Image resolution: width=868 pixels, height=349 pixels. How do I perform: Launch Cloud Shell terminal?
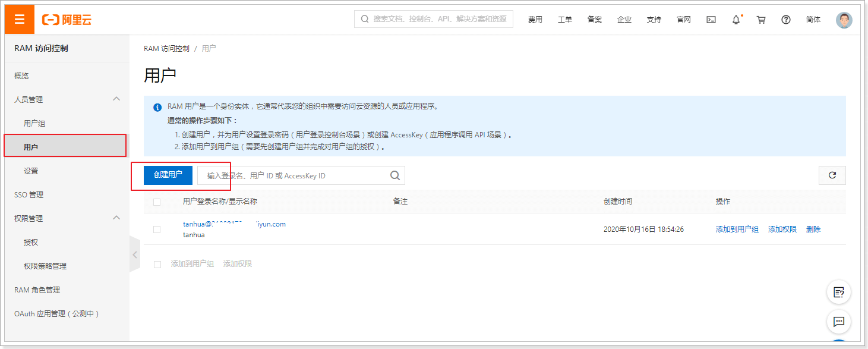click(711, 19)
